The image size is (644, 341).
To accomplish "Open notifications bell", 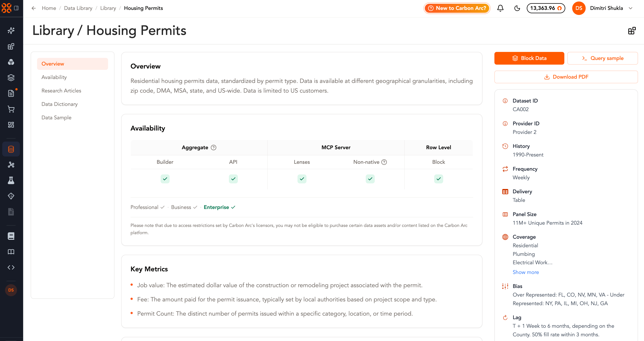I will (x=500, y=8).
